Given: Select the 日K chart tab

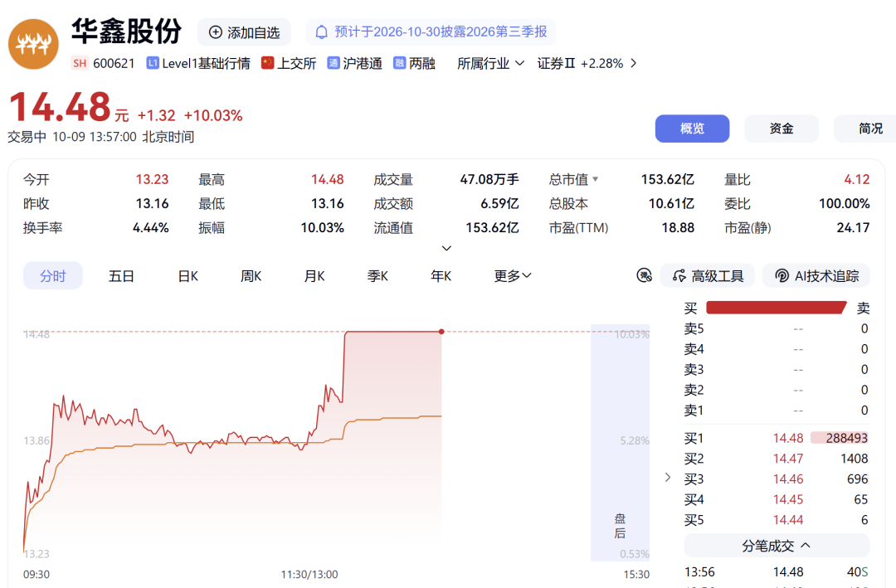Looking at the screenshot, I should [188, 276].
